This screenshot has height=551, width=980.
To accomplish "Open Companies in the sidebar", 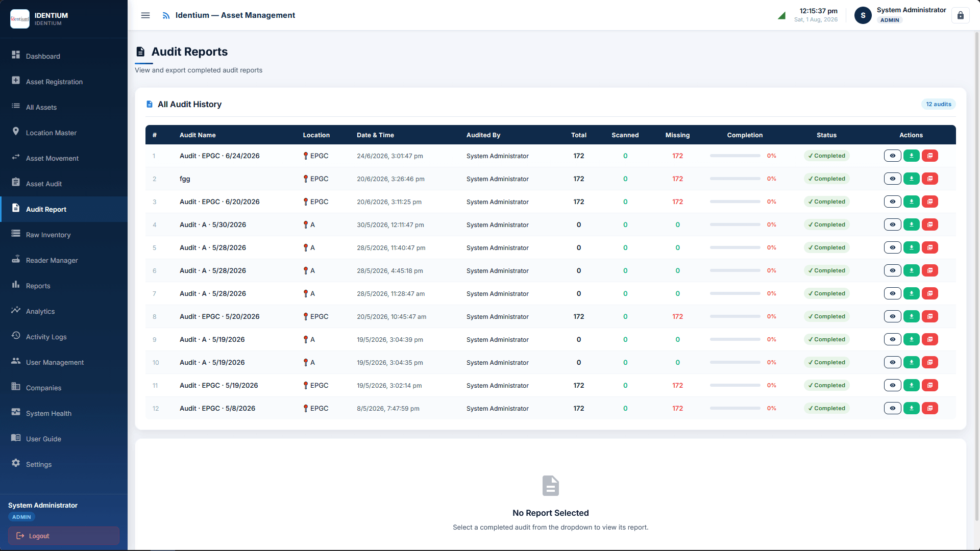I will pyautogui.click(x=64, y=388).
